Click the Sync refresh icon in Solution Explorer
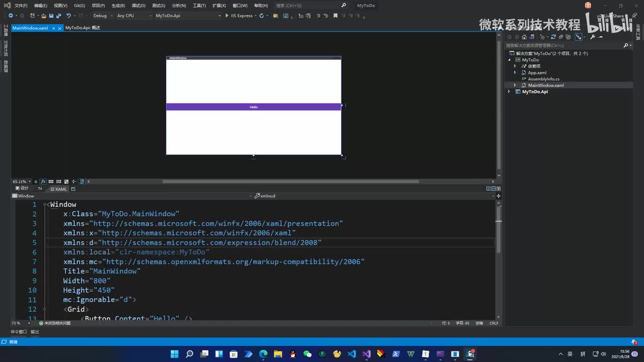 click(x=553, y=37)
